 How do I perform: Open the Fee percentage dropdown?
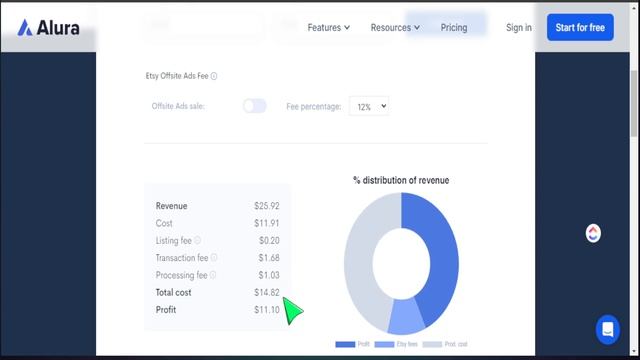point(369,107)
